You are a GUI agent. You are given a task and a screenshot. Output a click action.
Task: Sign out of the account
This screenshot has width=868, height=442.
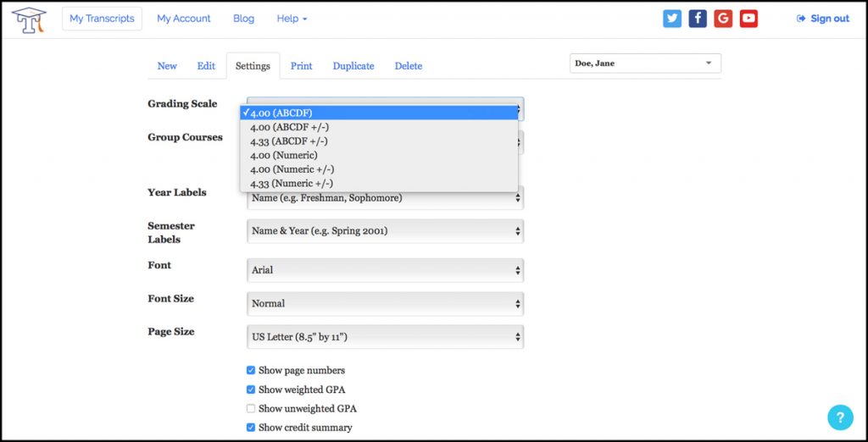(822, 19)
